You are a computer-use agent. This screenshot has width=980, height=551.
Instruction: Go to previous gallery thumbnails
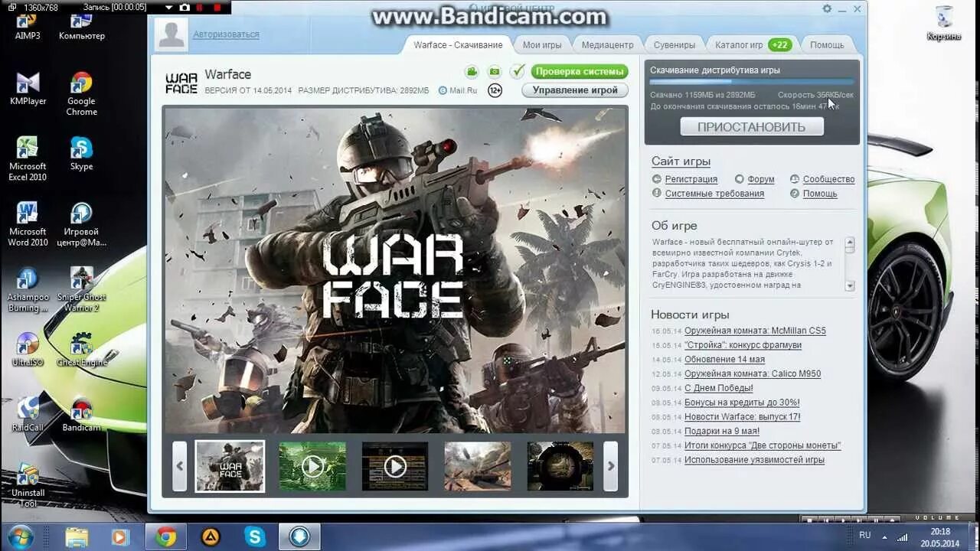pos(180,465)
